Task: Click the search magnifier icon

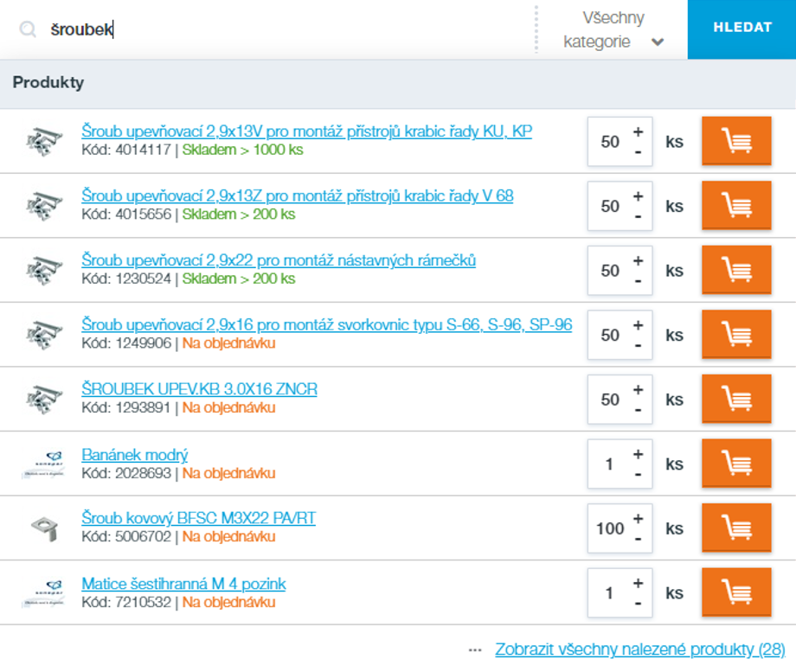Action: pos(28,29)
